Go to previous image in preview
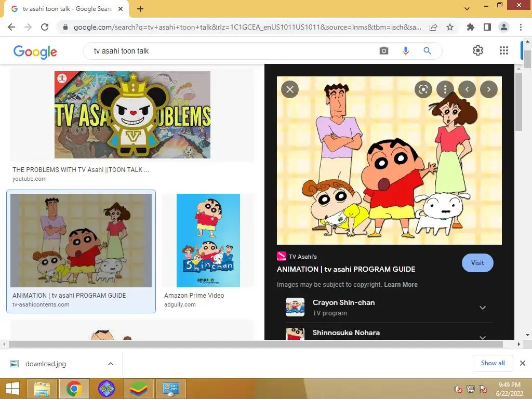This screenshot has width=532, height=399. tap(467, 89)
